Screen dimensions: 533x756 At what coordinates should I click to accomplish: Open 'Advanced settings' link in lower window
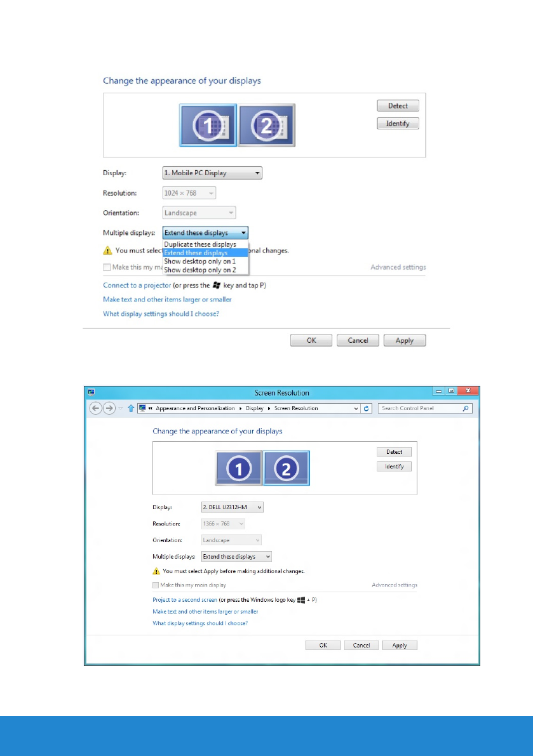[394, 585]
